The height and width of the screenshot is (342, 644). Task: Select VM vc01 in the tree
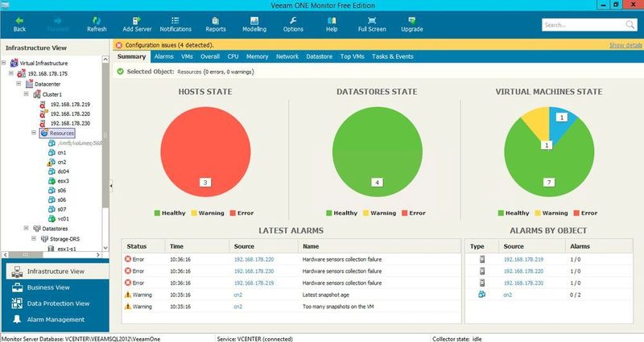coord(63,219)
